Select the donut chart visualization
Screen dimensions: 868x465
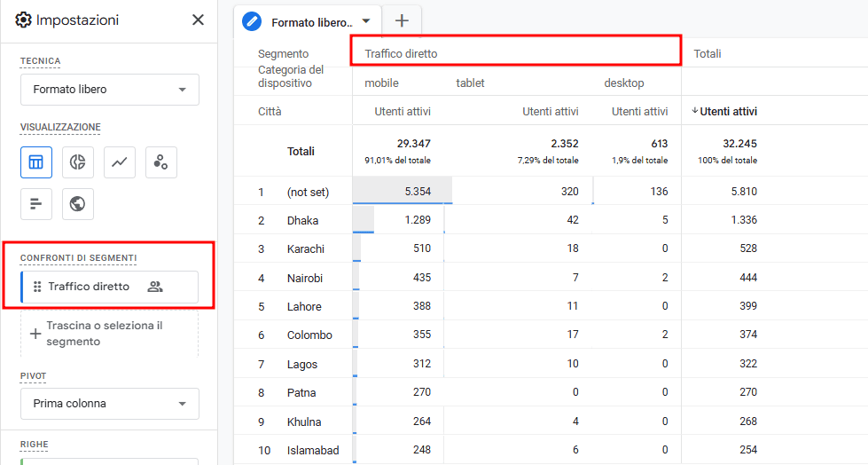pos(78,162)
